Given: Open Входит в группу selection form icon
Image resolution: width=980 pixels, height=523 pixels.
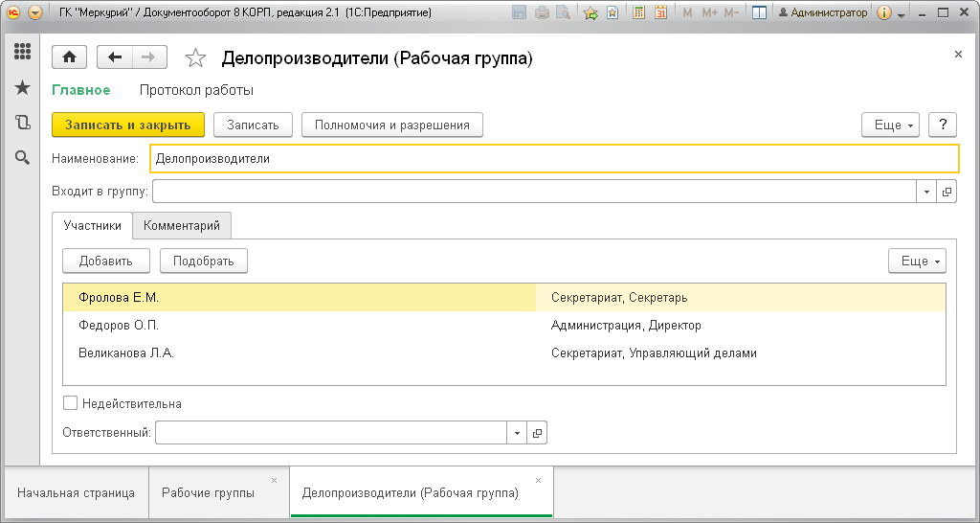Looking at the screenshot, I should pyautogui.click(x=947, y=193).
